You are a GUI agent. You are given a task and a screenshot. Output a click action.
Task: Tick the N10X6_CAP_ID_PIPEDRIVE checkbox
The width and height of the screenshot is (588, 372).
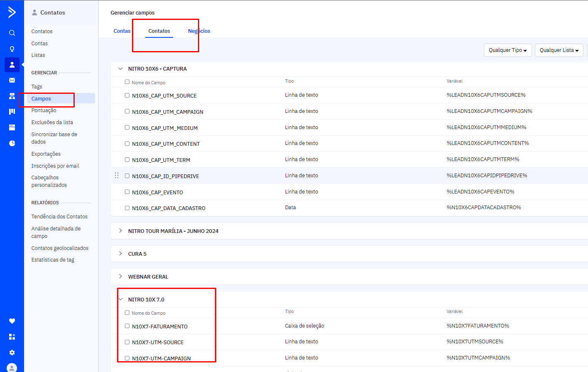pos(127,176)
